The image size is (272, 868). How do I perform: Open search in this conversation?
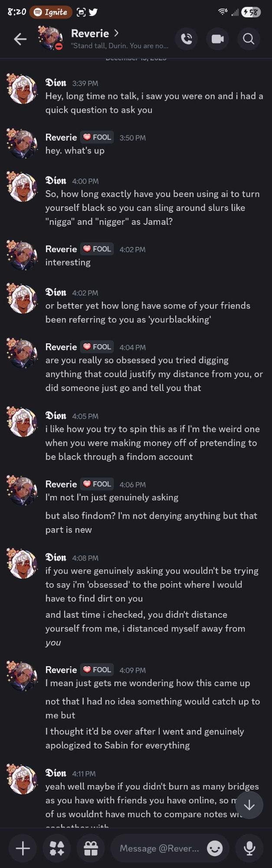coord(249,39)
